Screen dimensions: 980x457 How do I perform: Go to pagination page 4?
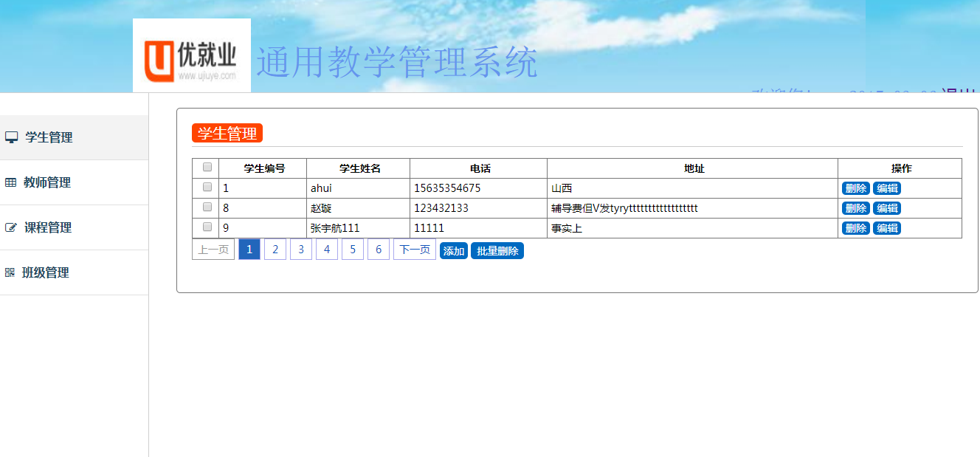(x=327, y=250)
